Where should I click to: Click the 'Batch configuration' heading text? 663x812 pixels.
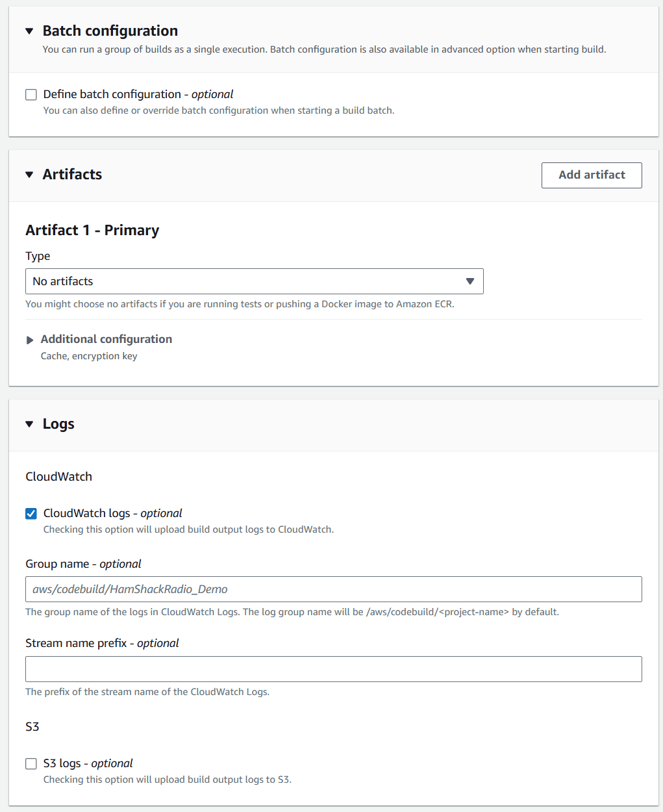(x=110, y=31)
